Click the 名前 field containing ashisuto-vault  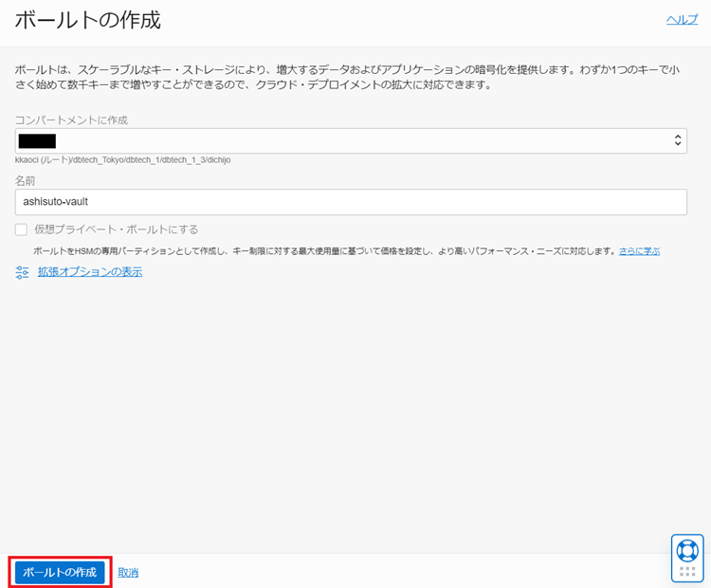[351, 202]
